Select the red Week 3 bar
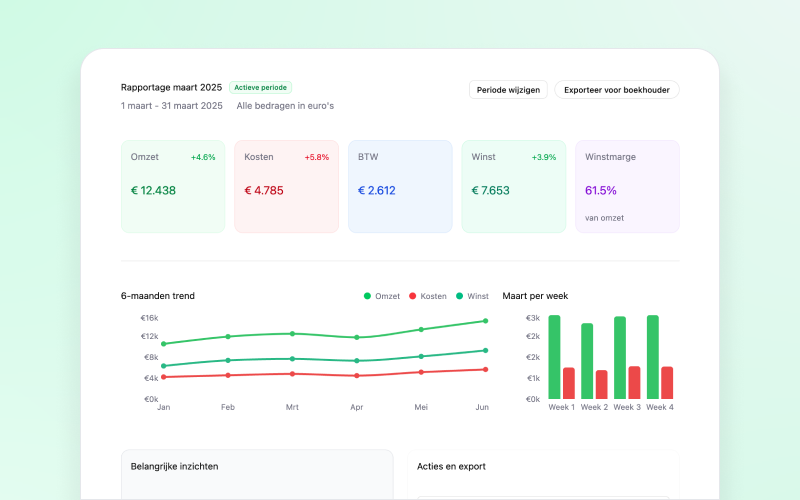 click(x=634, y=383)
